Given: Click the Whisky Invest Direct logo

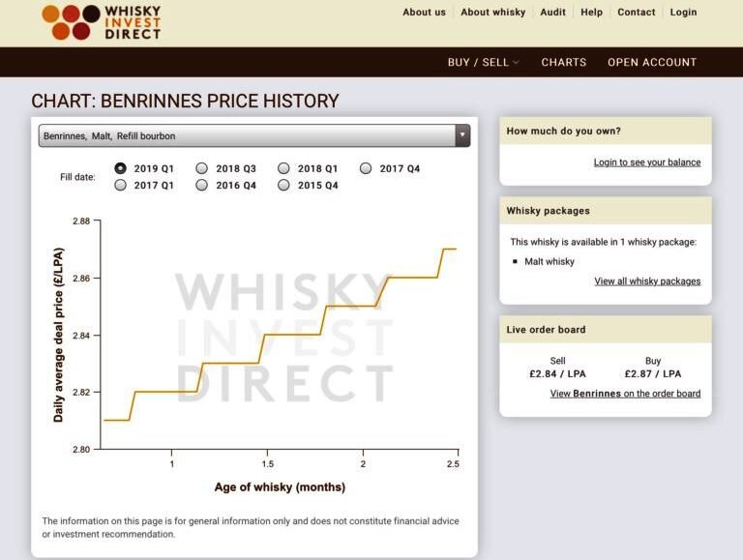Looking at the screenshot, I should [102, 22].
